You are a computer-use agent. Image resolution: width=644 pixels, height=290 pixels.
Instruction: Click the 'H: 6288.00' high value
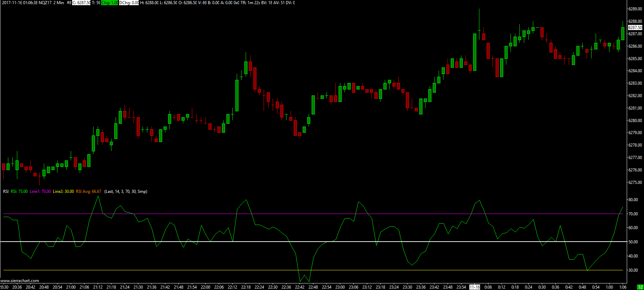(149, 3)
